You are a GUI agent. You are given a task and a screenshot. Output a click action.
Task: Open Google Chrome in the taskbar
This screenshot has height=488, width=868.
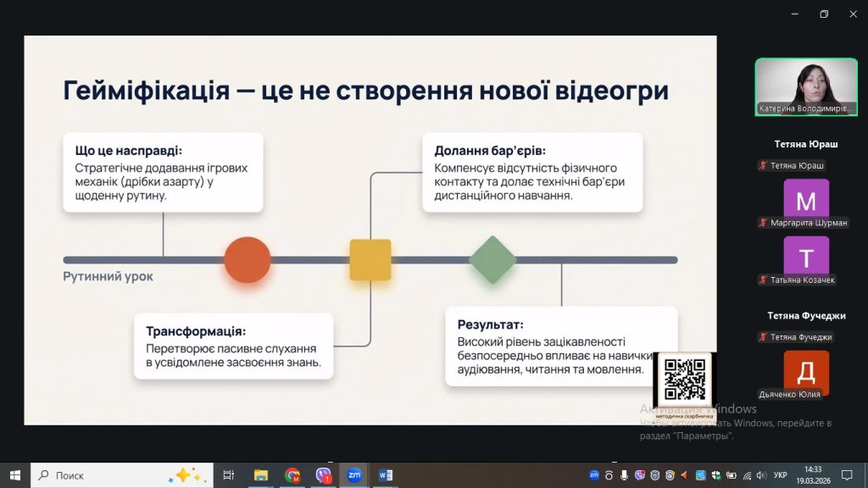click(x=292, y=475)
